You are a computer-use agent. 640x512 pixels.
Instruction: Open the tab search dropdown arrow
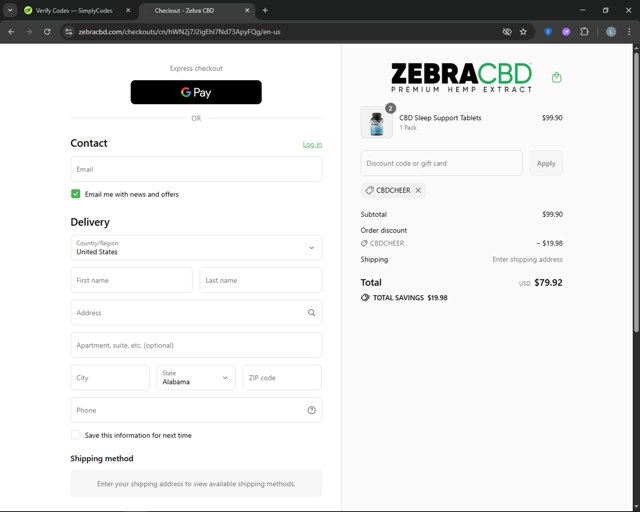pyautogui.click(x=10, y=11)
